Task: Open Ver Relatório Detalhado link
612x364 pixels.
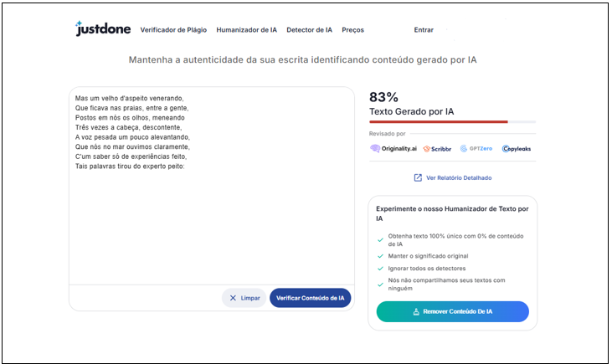Action: click(x=459, y=178)
